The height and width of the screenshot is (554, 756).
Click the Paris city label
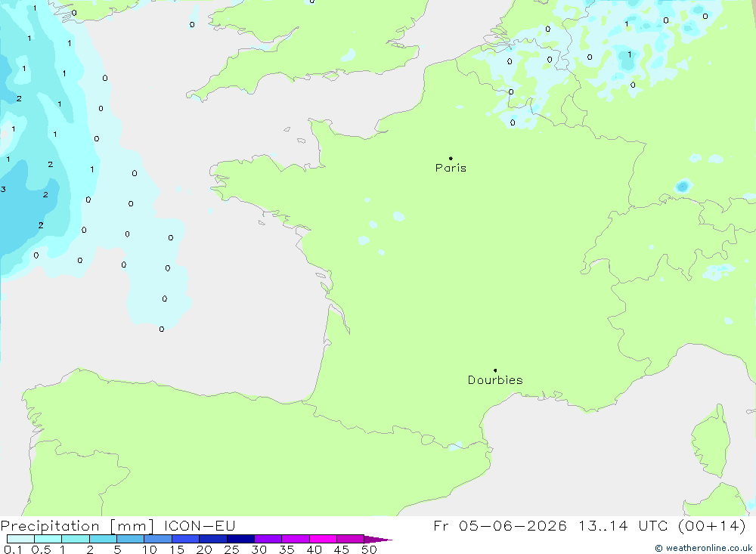tap(451, 168)
